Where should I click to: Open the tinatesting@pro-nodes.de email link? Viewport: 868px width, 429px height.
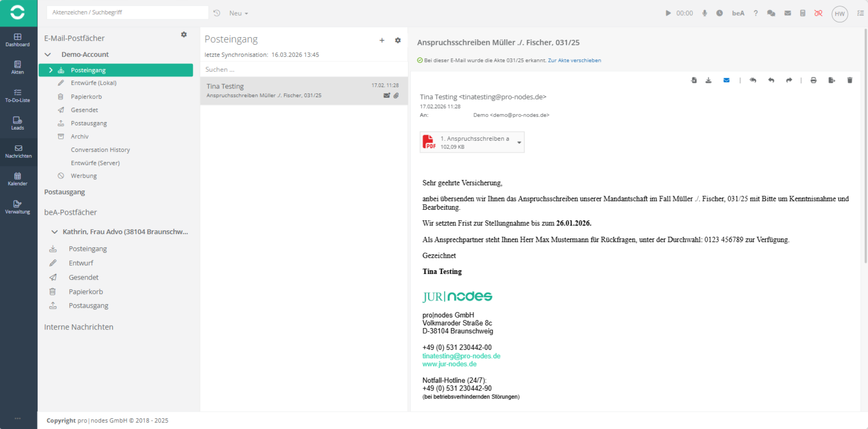point(461,356)
